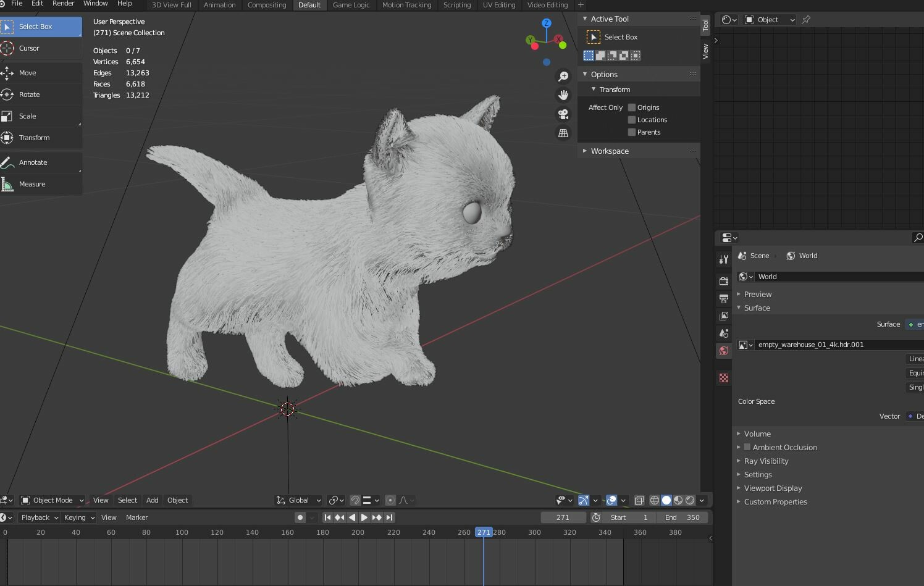Open the transform orientation Global dropdown
This screenshot has height=586, width=924.
tap(298, 500)
